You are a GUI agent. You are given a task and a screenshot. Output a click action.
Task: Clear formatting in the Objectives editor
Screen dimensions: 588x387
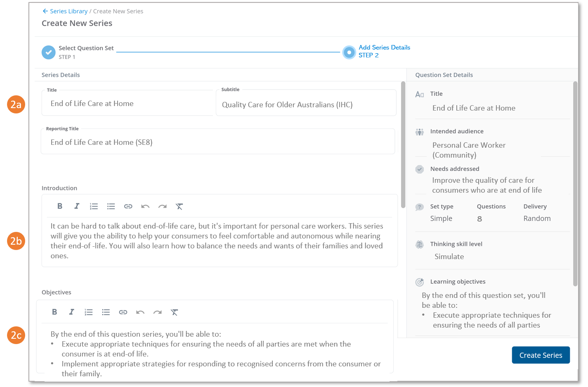click(x=174, y=312)
